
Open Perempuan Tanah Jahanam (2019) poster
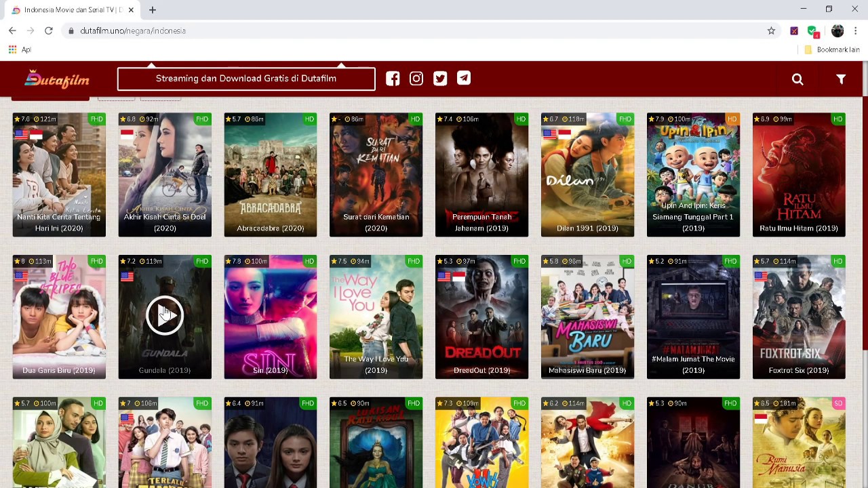pyautogui.click(x=482, y=175)
